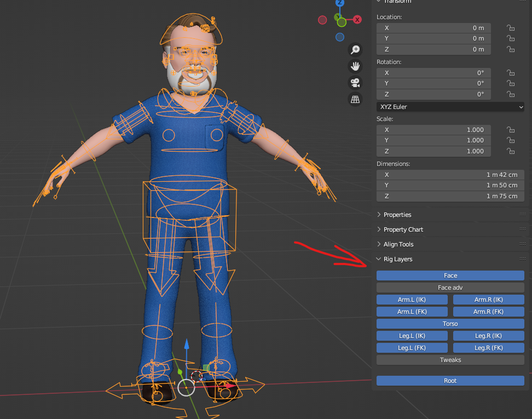
Task: Click the Rotation Z field
Action: (x=433, y=94)
